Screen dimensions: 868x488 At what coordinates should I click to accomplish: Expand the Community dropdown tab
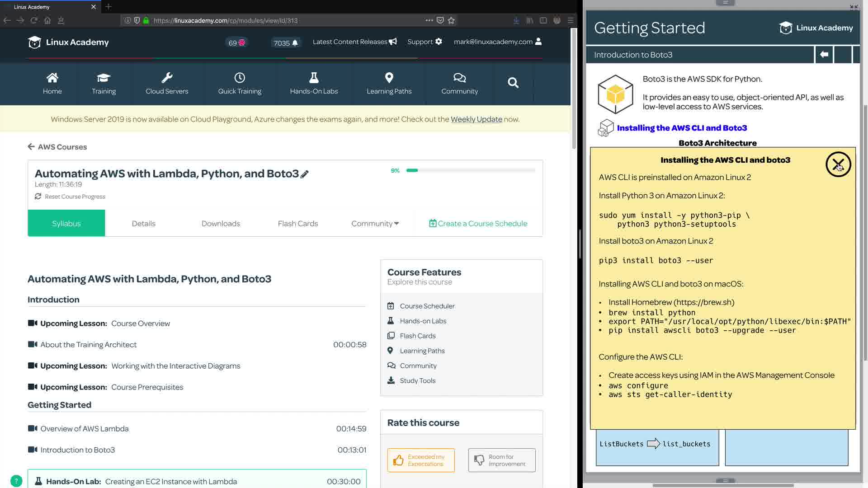tap(375, 223)
